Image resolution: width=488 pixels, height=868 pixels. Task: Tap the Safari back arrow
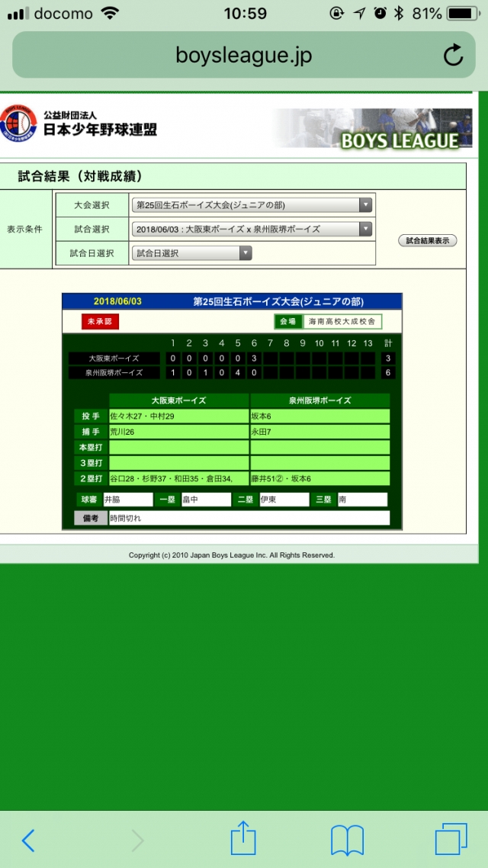point(28,840)
